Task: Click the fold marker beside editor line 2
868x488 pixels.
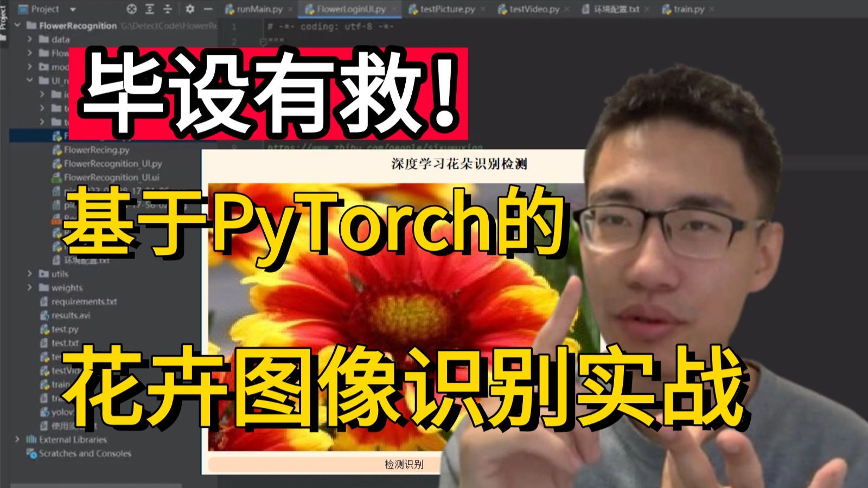Action: (264, 41)
